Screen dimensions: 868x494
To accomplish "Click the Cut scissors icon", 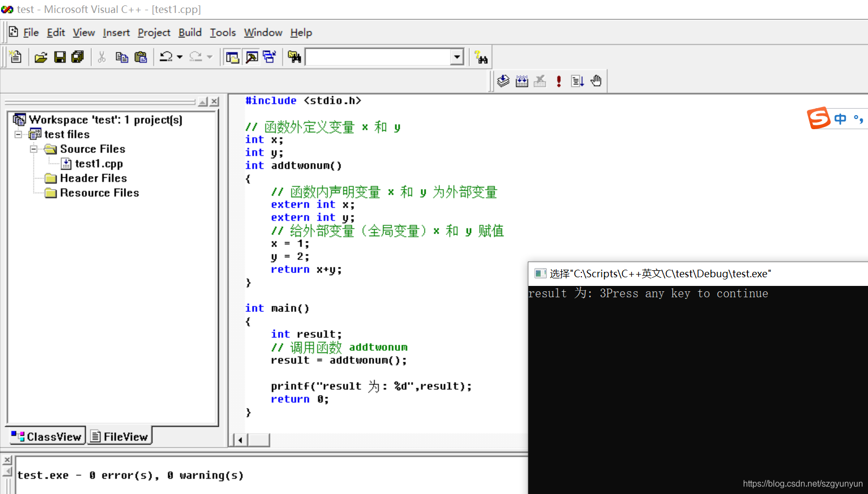I will point(102,57).
